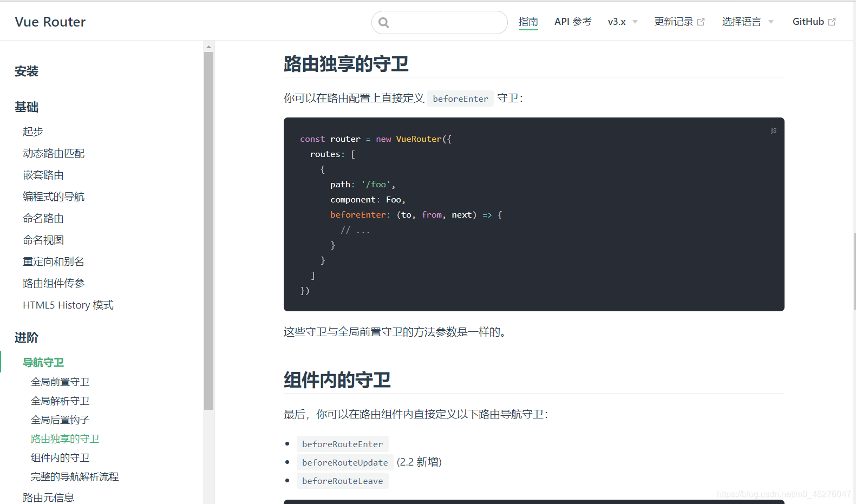Click inline code beforeEnter in paragraph
856x504 pixels.
(460, 99)
